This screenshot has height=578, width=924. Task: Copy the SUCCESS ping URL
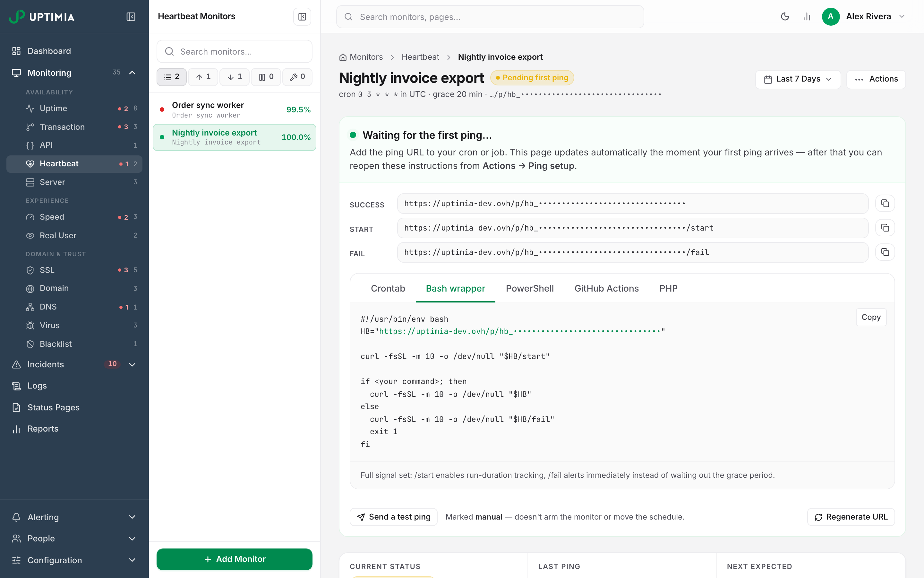point(885,203)
